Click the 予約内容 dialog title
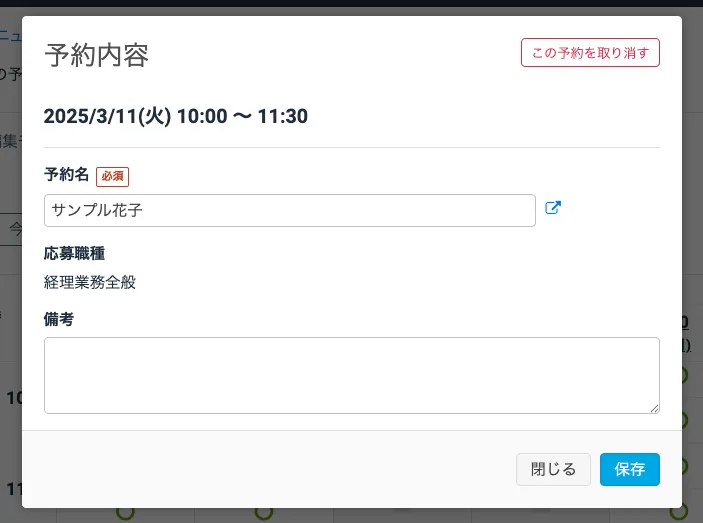This screenshot has height=523, width=703. 97,55
